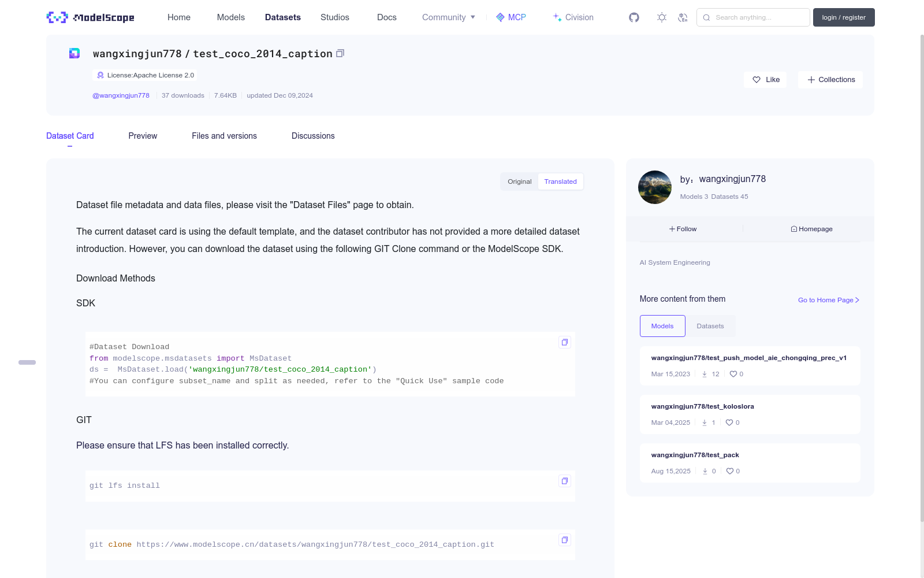Open wangxingjun778's profile avatar
This screenshot has height=578, width=924.
(x=655, y=187)
